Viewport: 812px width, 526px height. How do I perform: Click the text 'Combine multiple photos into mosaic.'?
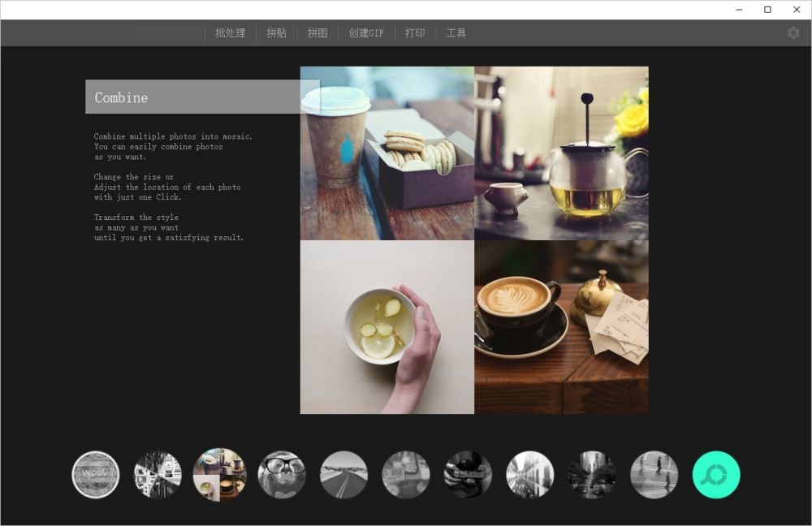173,136
